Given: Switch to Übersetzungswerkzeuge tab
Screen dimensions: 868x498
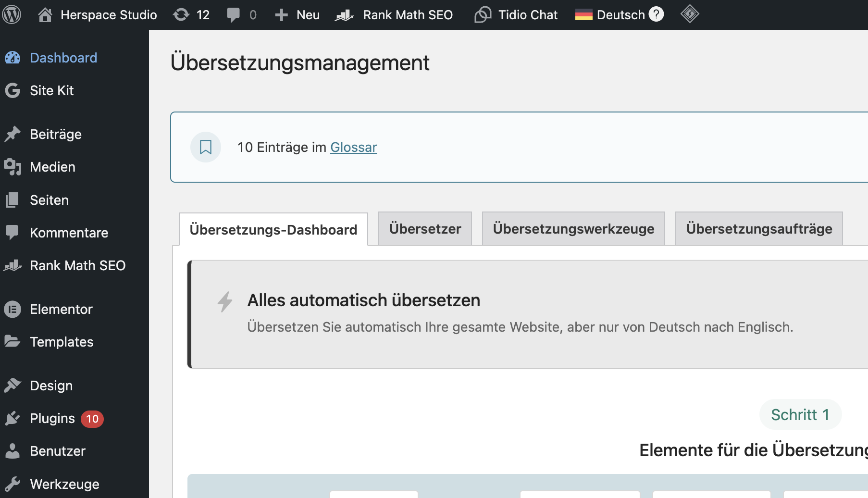Looking at the screenshot, I should (x=573, y=229).
